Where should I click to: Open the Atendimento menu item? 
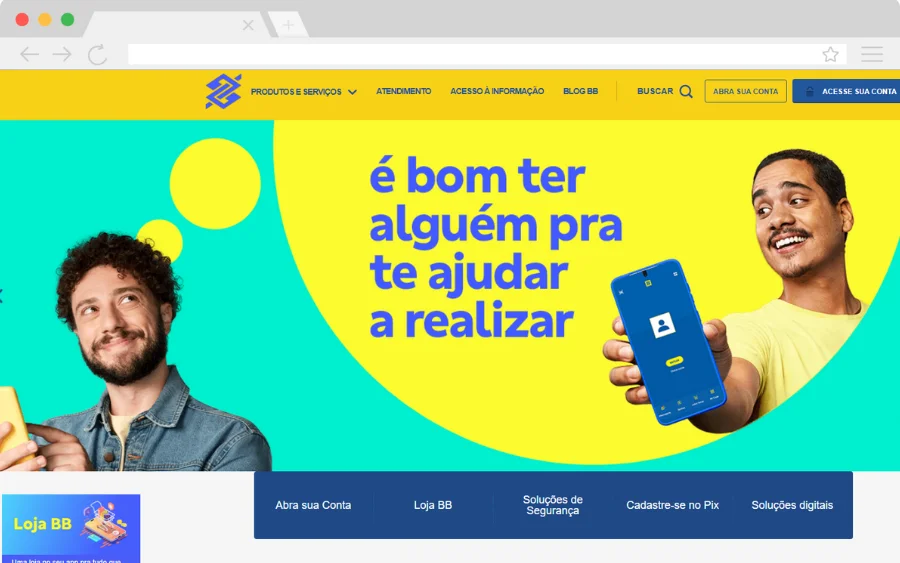click(404, 91)
